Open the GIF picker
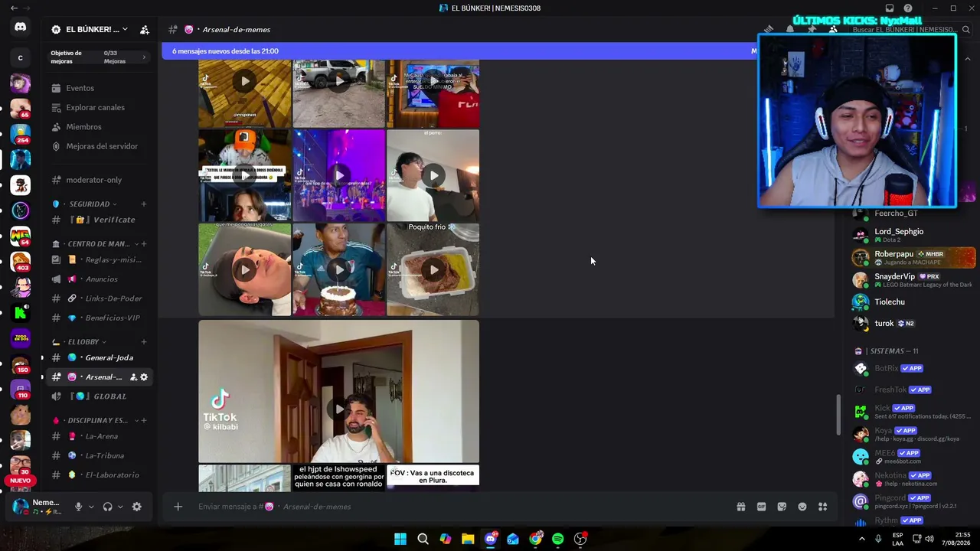The image size is (980, 551). coord(762,507)
